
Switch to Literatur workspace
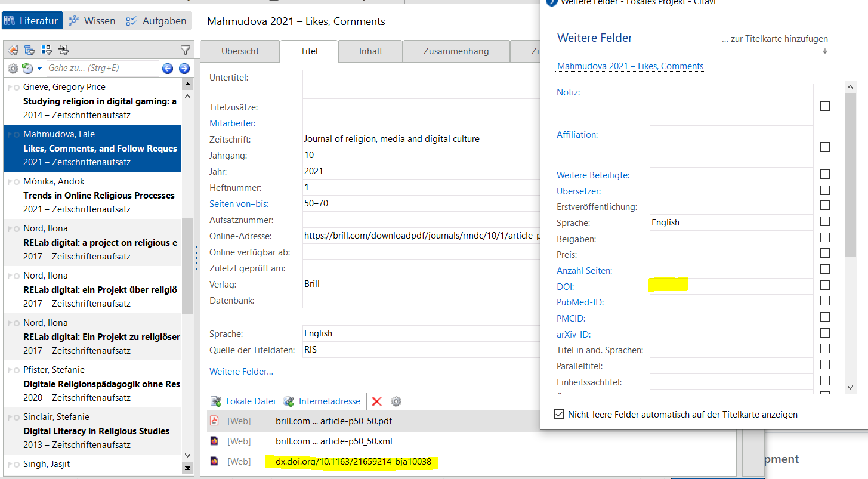(x=32, y=21)
